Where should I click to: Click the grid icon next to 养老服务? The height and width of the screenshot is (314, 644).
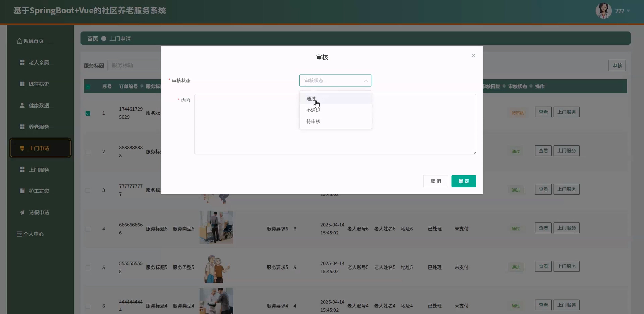[22, 127]
